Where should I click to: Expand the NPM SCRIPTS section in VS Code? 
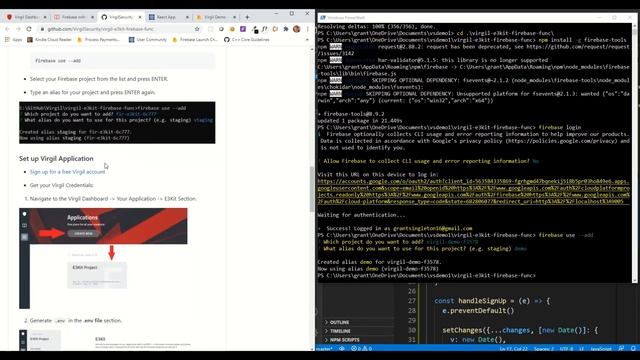[x=344, y=340]
